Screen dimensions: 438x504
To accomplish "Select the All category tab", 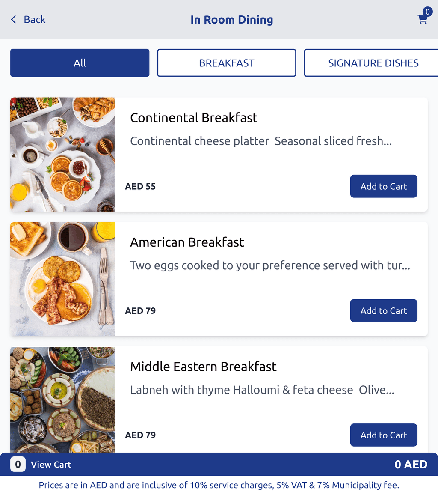I will [x=80, y=63].
